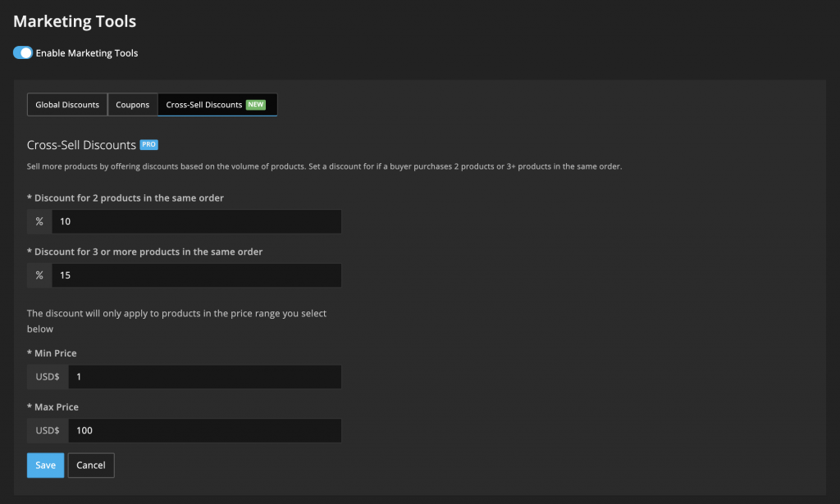Switch to the Global Discounts tab

(67, 105)
